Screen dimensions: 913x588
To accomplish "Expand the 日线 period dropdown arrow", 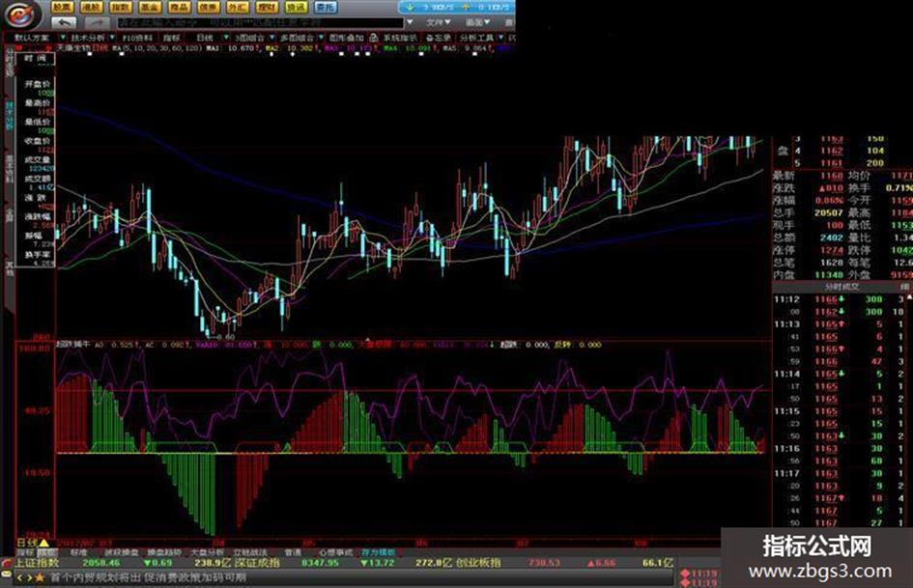I will click(226, 38).
